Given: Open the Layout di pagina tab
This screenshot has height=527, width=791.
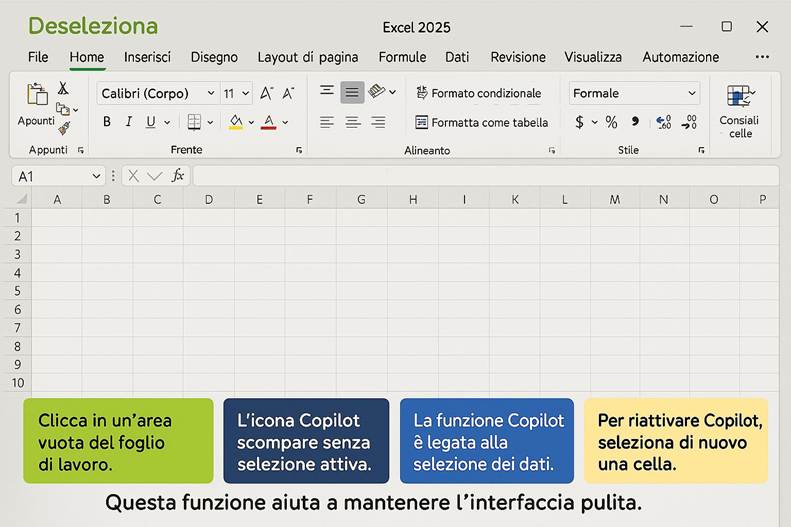Looking at the screenshot, I should [308, 57].
